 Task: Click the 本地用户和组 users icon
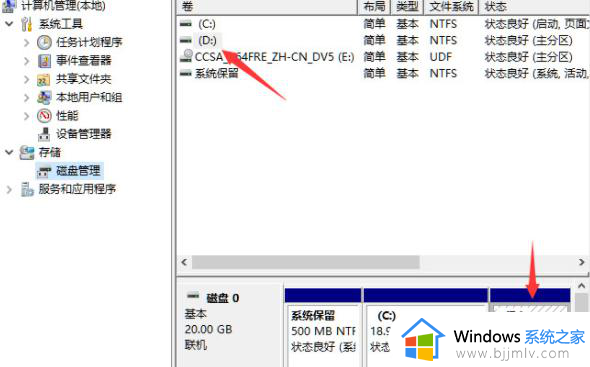pyautogui.click(x=44, y=97)
